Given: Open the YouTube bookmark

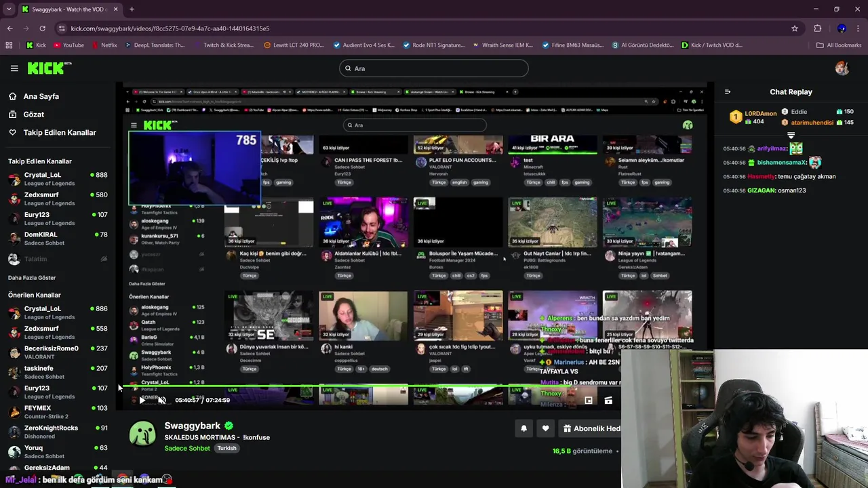Looking at the screenshot, I should click(68, 45).
